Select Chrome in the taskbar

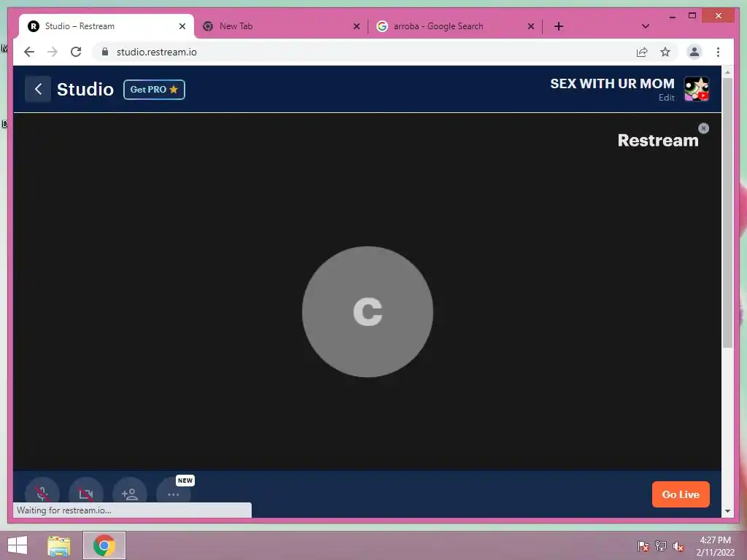pos(104,545)
